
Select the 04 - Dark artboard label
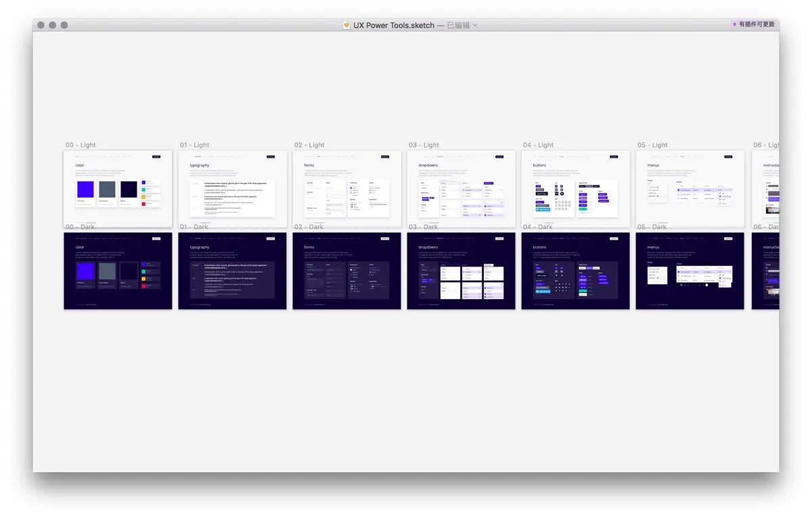click(x=537, y=227)
